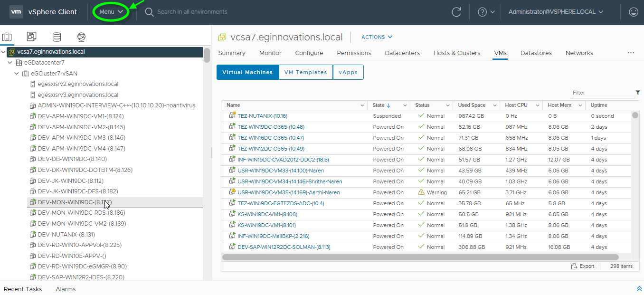Open the Administrator@VSPHERE.LOCAL user menu
Image resolution: width=644 pixels, height=295 pixels.
click(556, 12)
